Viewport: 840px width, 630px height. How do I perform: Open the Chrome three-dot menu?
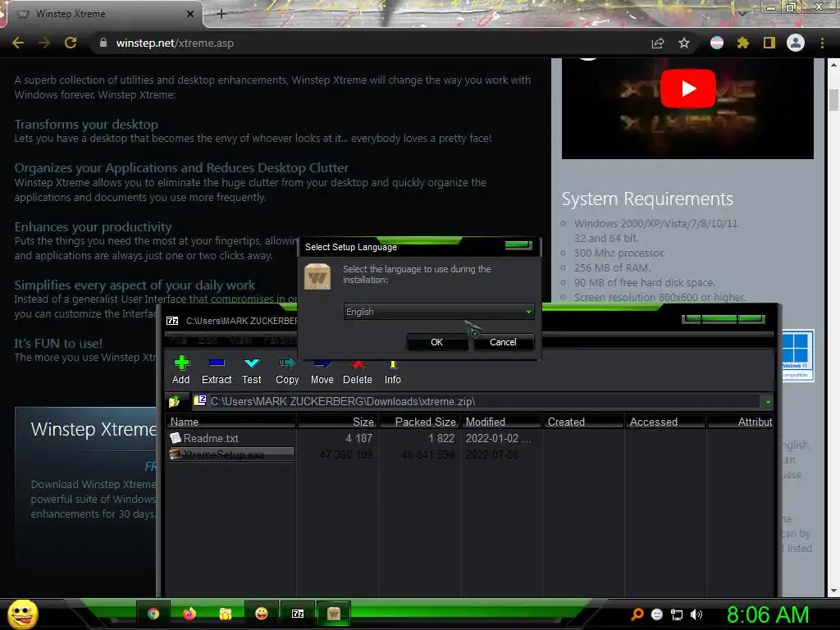[822, 43]
